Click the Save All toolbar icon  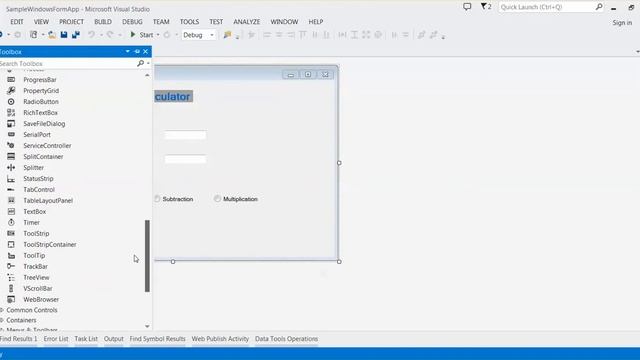(x=76, y=35)
